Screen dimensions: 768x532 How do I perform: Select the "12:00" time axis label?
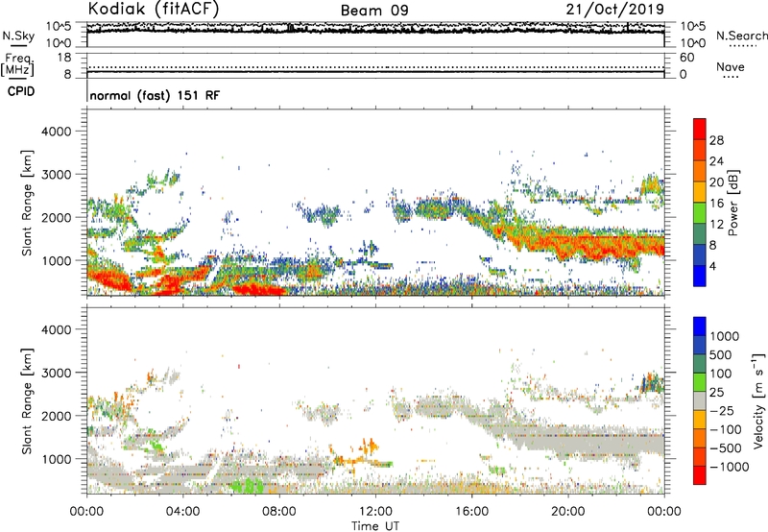click(x=375, y=512)
